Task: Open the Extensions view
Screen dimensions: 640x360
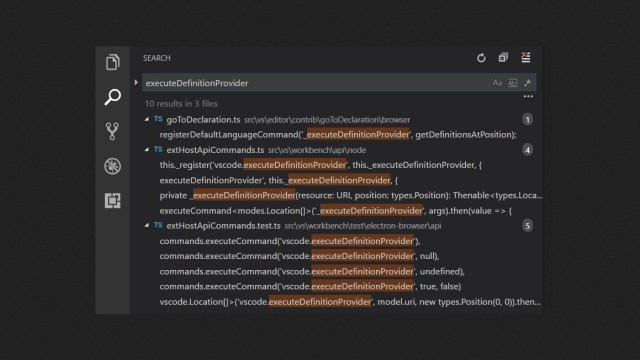Action: click(x=113, y=200)
